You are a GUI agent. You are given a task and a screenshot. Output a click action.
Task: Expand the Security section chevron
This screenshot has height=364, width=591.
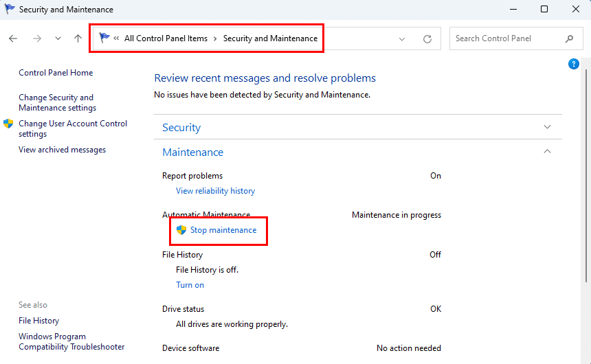[547, 127]
